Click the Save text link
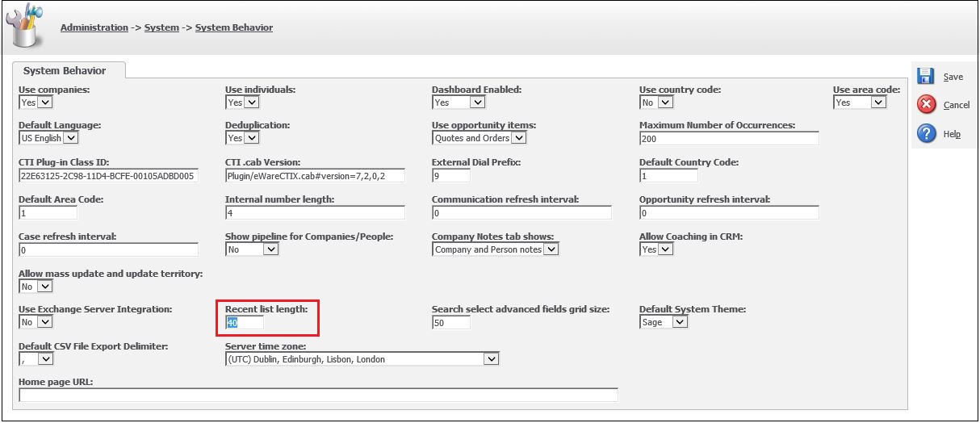Image resolution: width=980 pixels, height=423 pixels. pos(953,77)
